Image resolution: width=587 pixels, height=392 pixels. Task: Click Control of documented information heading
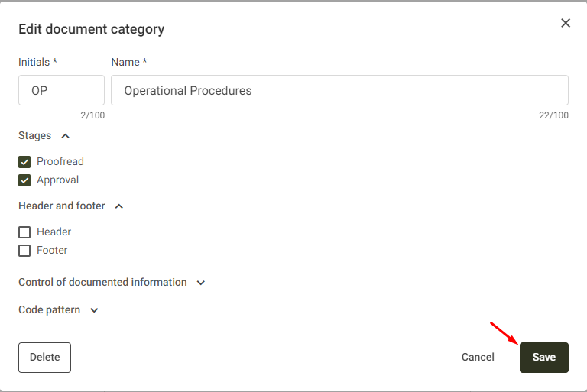click(102, 283)
